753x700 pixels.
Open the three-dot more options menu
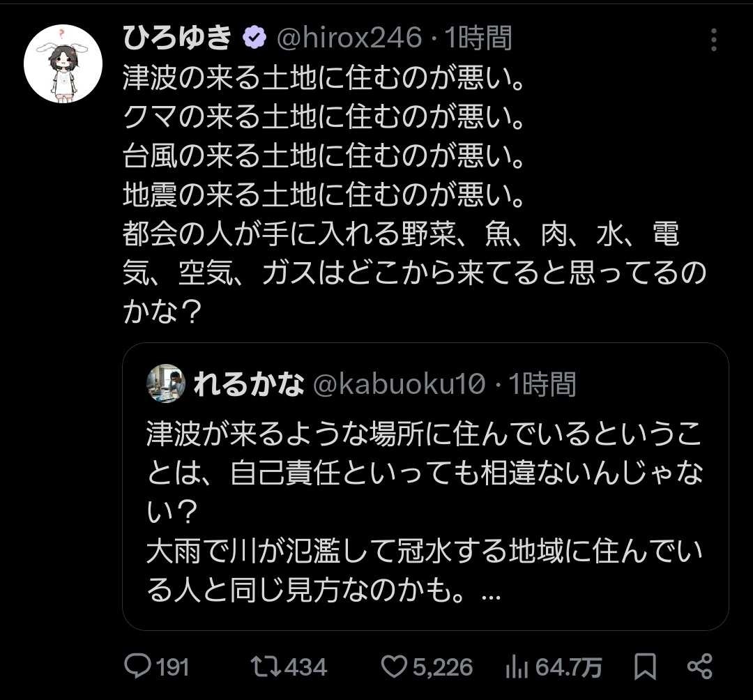pyautogui.click(x=713, y=39)
